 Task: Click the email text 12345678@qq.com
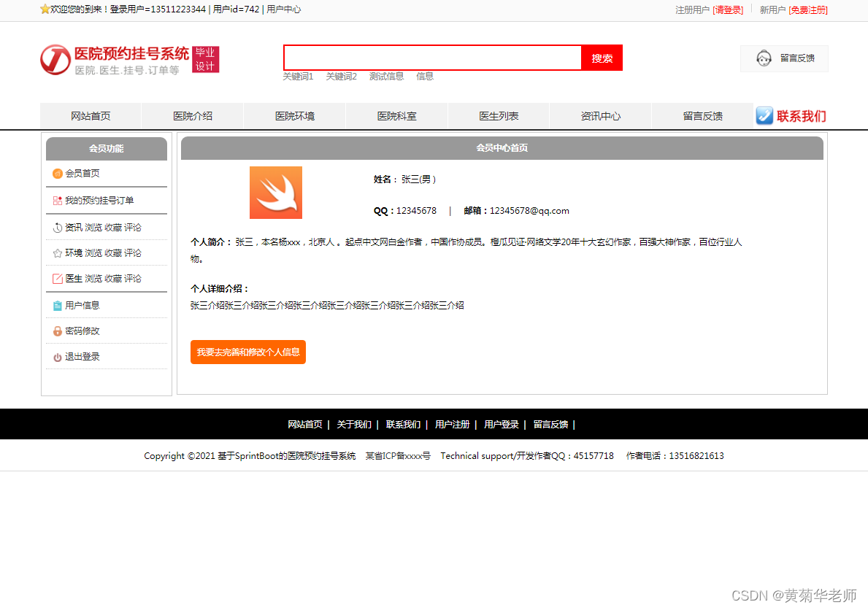529,211
